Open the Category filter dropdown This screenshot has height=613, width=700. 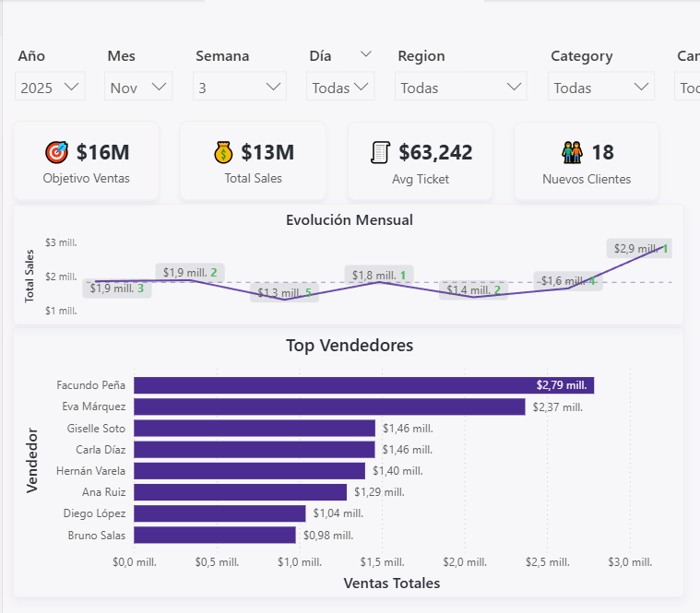[601, 88]
